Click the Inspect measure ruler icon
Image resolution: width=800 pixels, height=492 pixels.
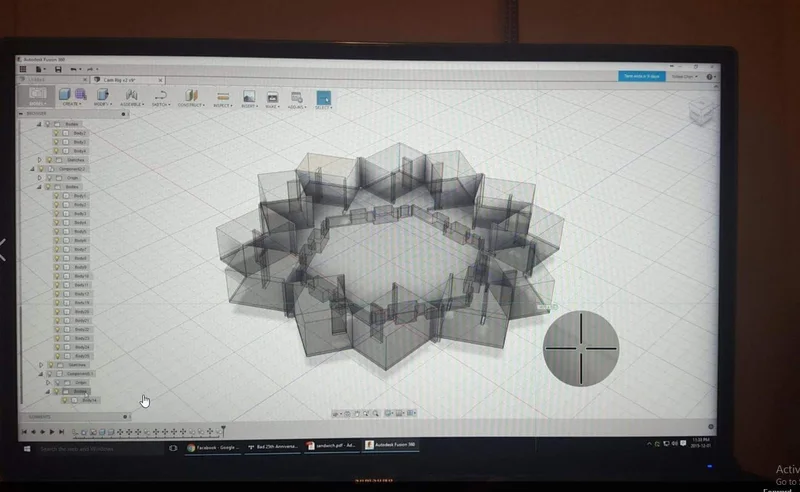(223, 96)
